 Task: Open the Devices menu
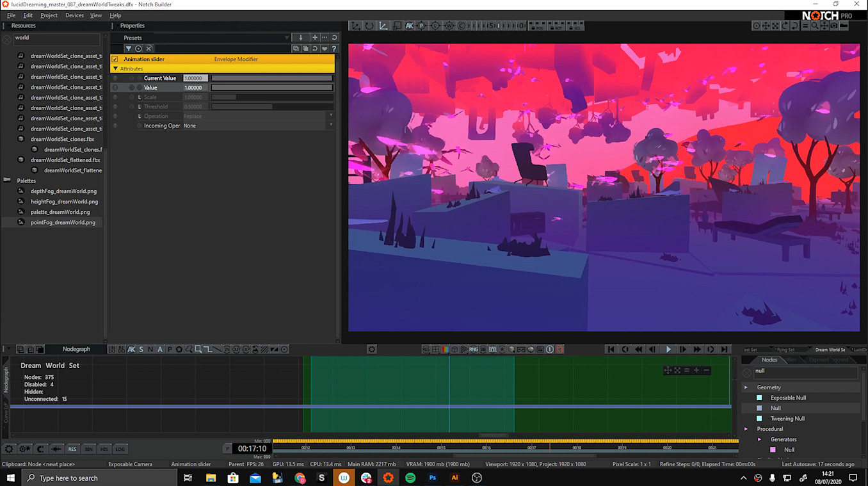pos(74,15)
